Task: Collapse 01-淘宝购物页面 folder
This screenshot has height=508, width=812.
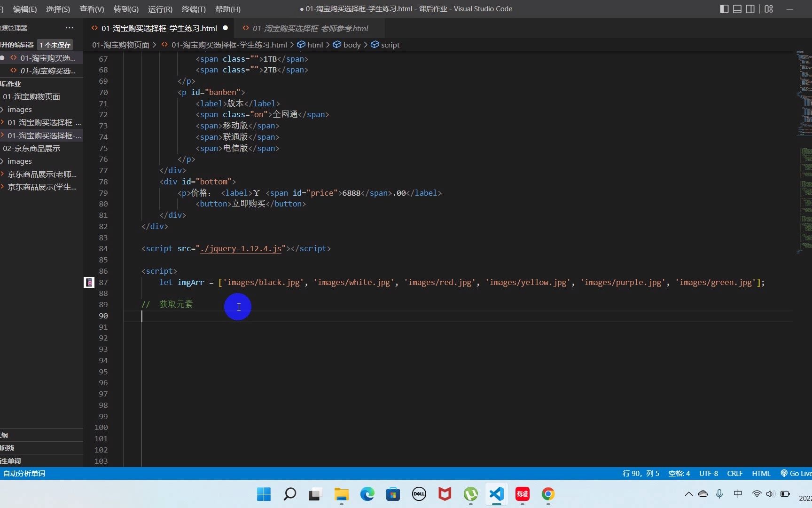Action: 41,96
